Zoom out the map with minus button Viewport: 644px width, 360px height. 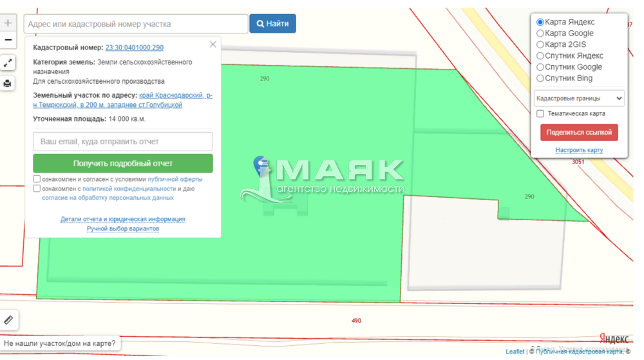(8, 40)
